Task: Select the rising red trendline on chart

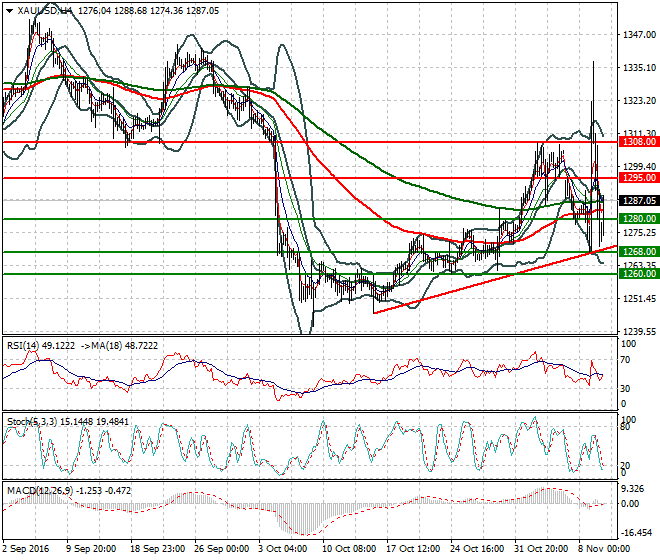Action: point(495,279)
